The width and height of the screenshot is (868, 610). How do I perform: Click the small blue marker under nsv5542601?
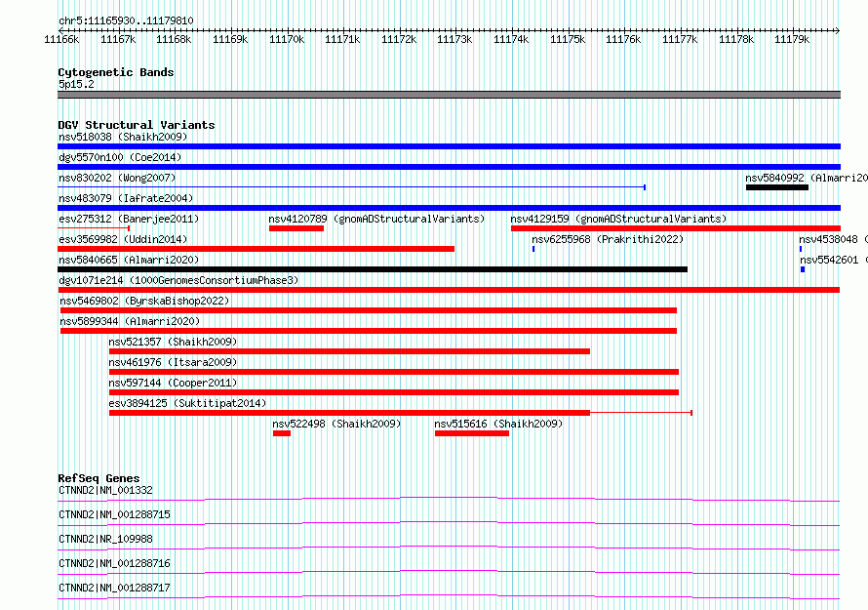click(x=803, y=269)
